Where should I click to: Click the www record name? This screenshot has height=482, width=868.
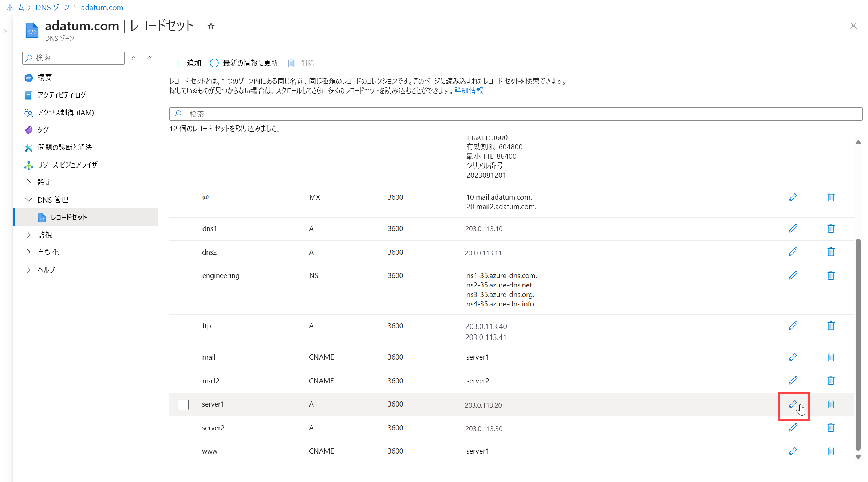[x=210, y=451]
